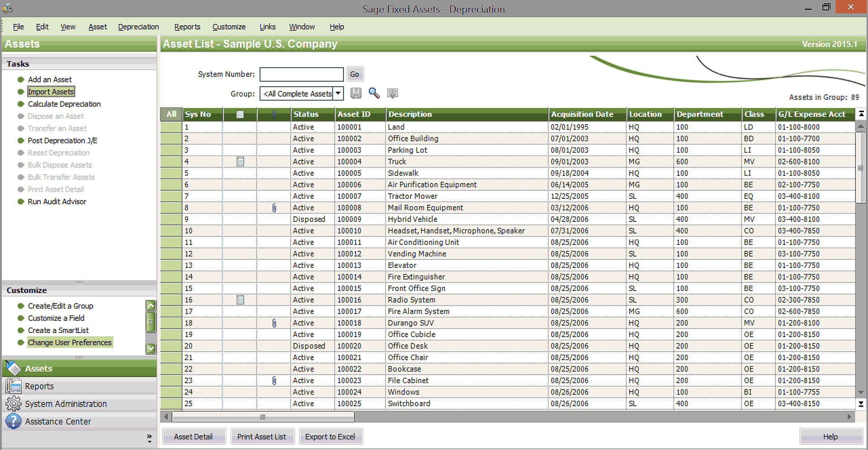
Task: Click Add an Asset task link
Action: (50, 80)
